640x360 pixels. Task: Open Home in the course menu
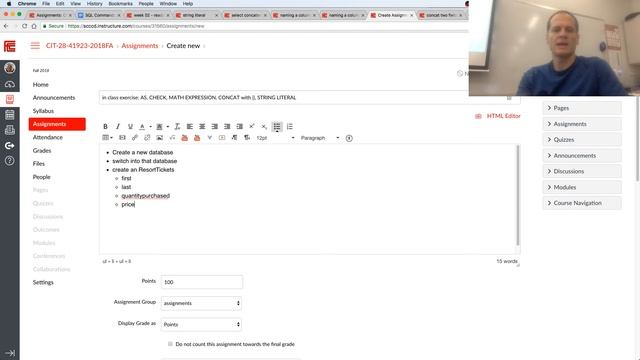pyautogui.click(x=40, y=84)
